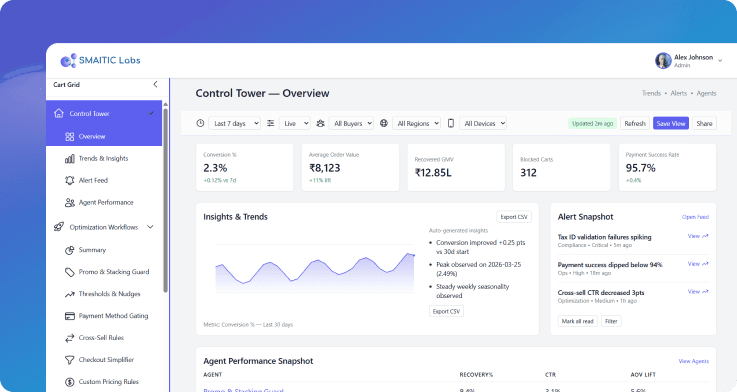Image resolution: width=737 pixels, height=392 pixels.
Task: Jump to Agents via header link
Action: click(706, 93)
